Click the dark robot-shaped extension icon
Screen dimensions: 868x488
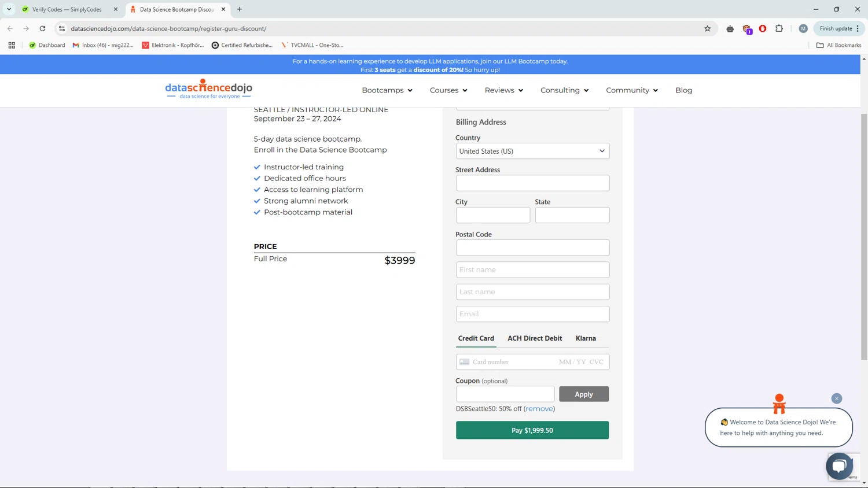point(730,28)
